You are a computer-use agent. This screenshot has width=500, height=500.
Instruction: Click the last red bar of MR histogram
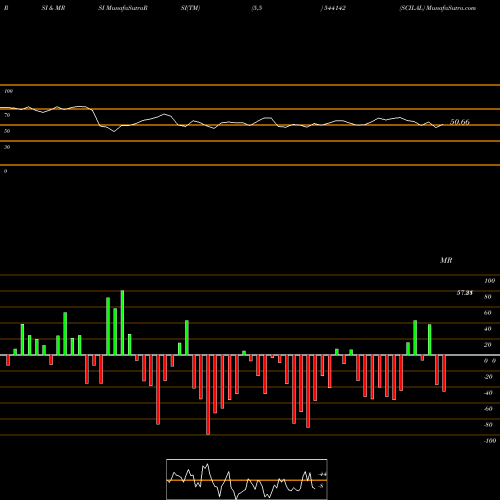click(444, 373)
